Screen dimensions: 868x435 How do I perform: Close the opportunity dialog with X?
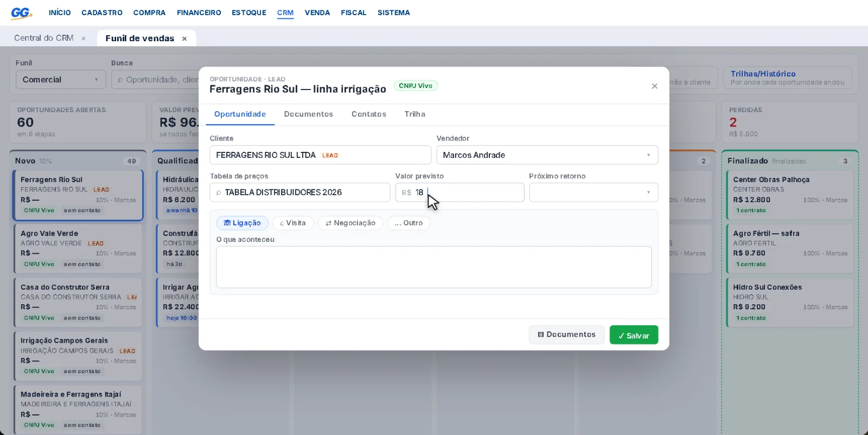654,86
